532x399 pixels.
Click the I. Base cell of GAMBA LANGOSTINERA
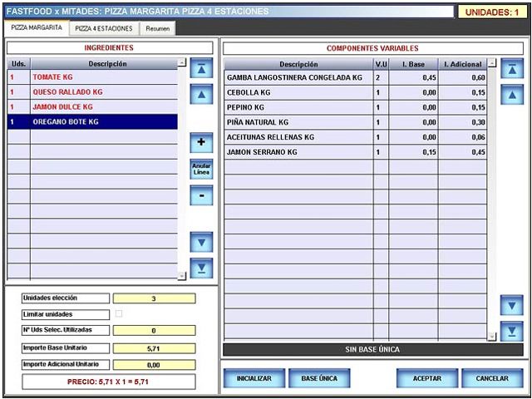413,77
